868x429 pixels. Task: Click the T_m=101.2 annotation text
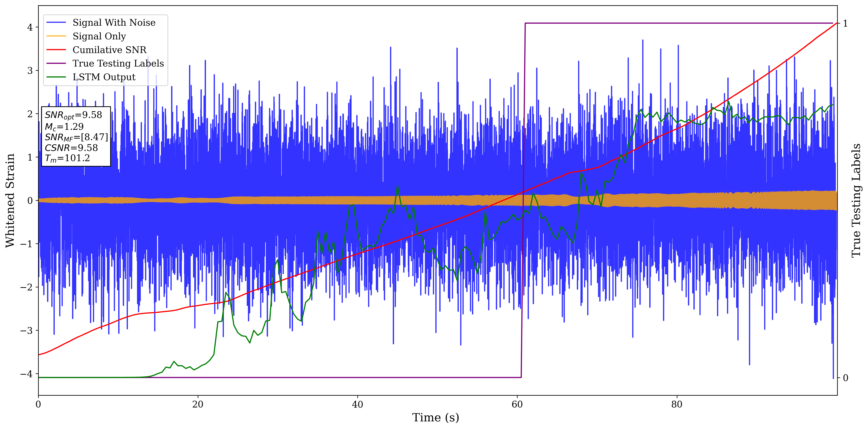pyautogui.click(x=67, y=158)
